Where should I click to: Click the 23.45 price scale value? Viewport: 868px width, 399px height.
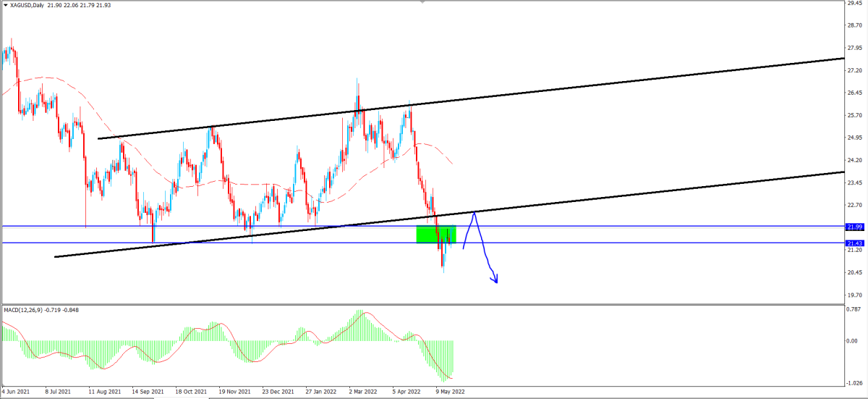[854, 182]
